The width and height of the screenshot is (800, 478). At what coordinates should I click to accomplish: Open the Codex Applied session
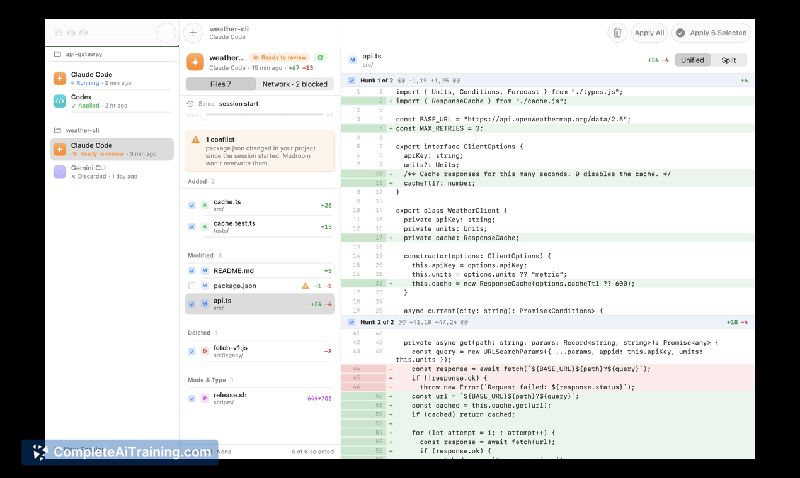click(x=112, y=100)
